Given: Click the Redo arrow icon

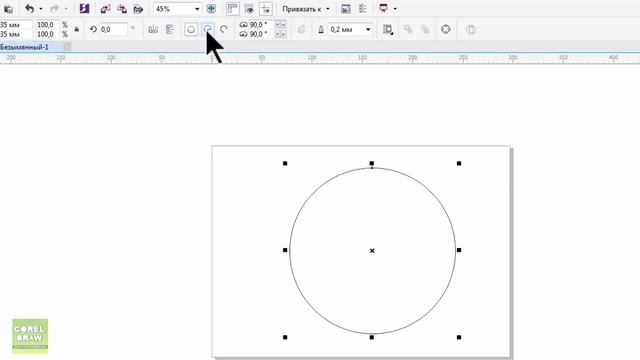Looking at the screenshot, I should (55, 9).
